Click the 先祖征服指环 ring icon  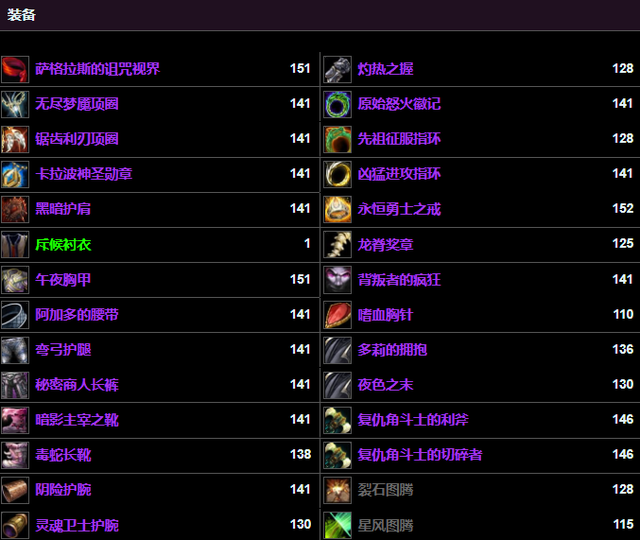[338, 140]
